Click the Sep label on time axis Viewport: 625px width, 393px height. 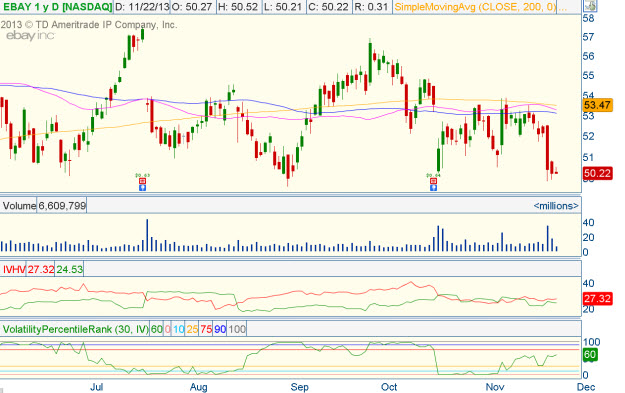coord(299,387)
